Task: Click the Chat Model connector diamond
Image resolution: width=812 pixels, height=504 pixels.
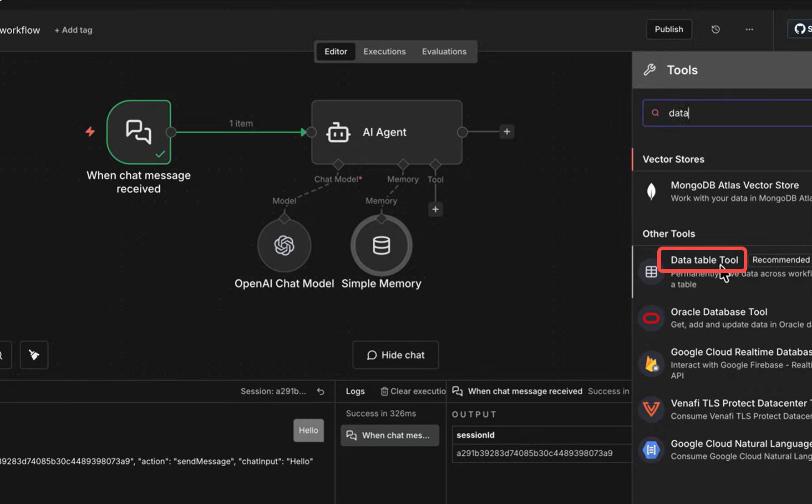Action: click(x=338, y=164)
